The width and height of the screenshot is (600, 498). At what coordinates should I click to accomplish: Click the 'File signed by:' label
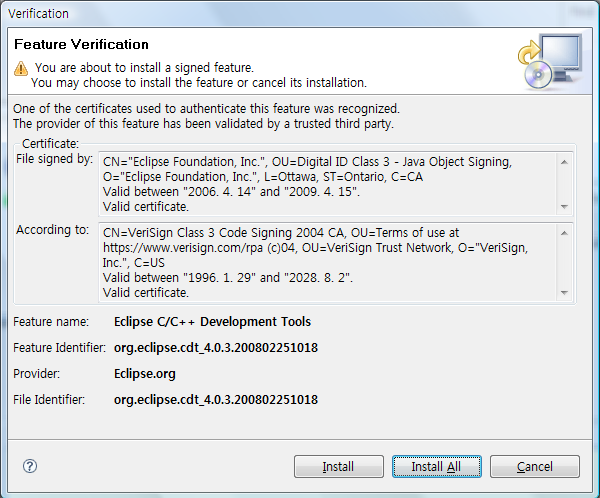coord(54,159)
